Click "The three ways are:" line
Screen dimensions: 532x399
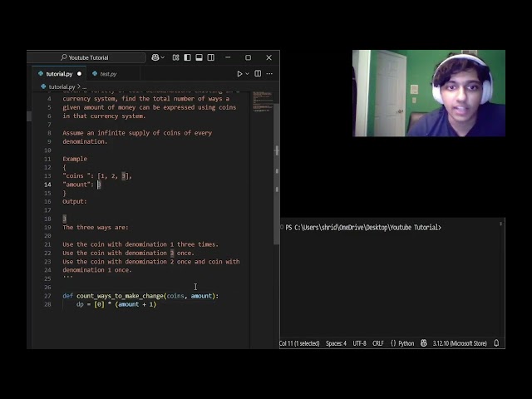click(x=96, y=227)
